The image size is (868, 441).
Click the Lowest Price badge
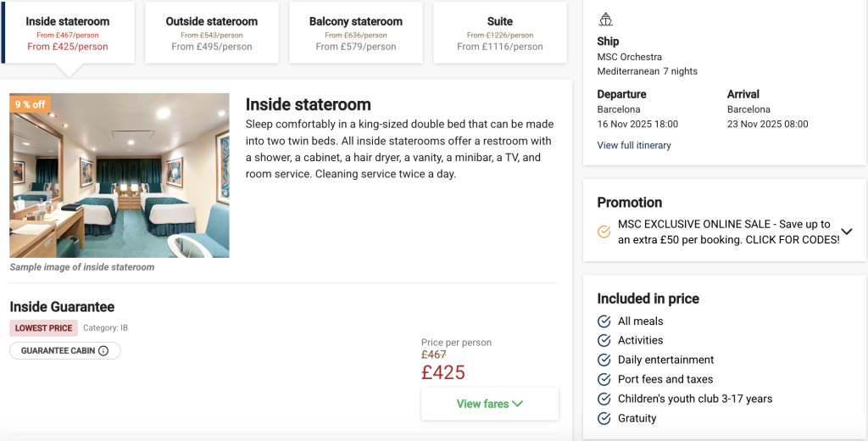click(x=44, y=328)
